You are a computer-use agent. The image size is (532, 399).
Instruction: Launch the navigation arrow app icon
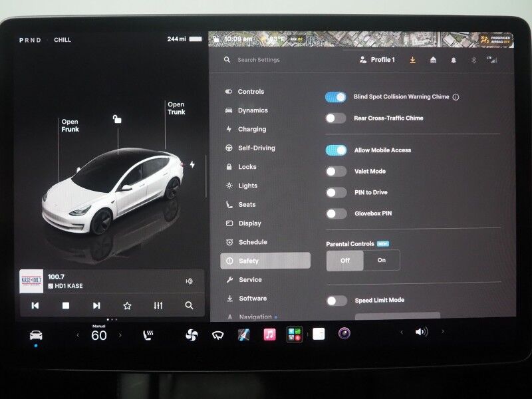(x=243, y=334)
